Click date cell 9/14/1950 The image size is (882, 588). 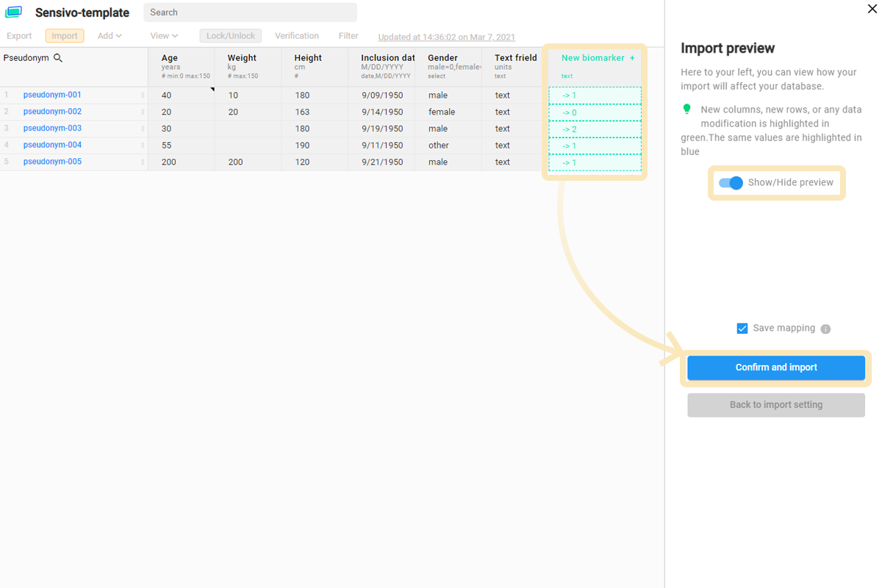pos(382,112)
